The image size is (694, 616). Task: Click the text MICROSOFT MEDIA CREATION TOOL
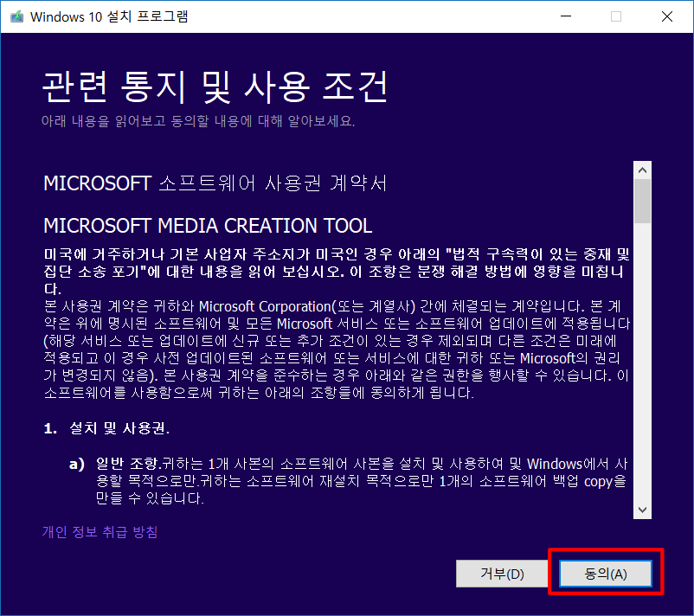(x=208, y=226)
